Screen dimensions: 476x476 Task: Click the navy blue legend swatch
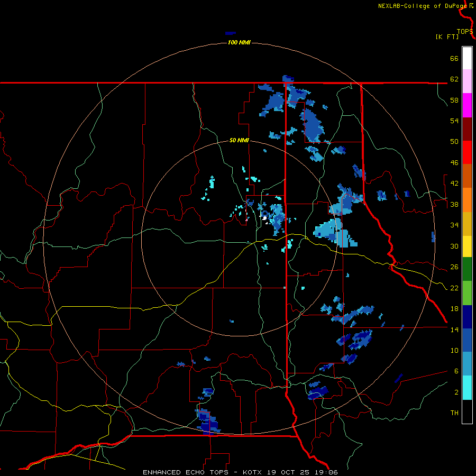tap(467, 317)
